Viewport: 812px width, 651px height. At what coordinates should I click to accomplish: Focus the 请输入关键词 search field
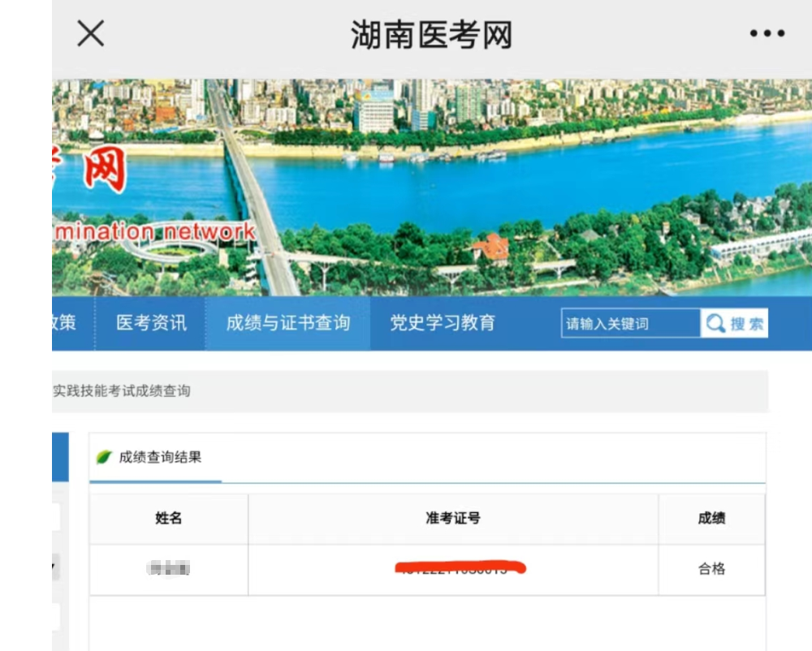click(x=629, y=324)
